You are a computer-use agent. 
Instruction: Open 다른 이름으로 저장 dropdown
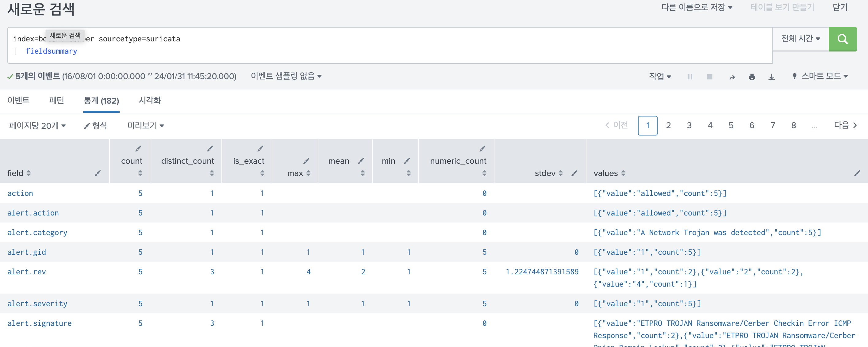697,7
